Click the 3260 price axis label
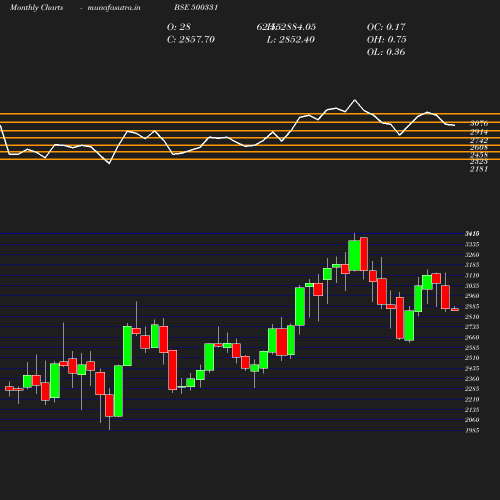This screenshot has width=500, height=500. coord(472,255)
